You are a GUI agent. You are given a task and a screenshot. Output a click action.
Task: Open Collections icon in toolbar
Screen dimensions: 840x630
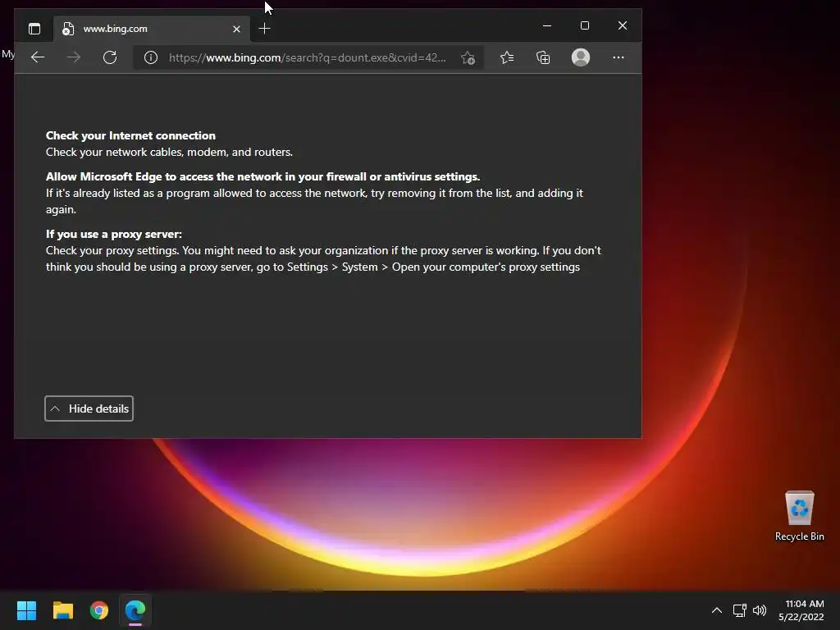(x=543, y=57)
